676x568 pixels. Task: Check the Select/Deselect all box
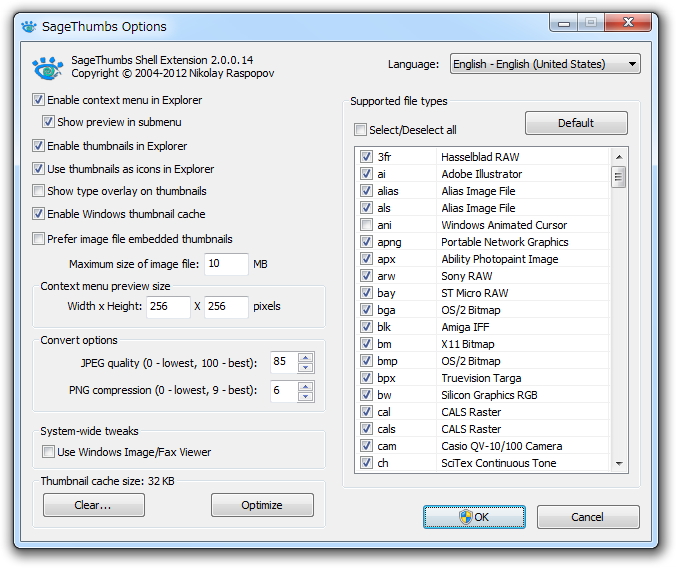click(360, 129)
